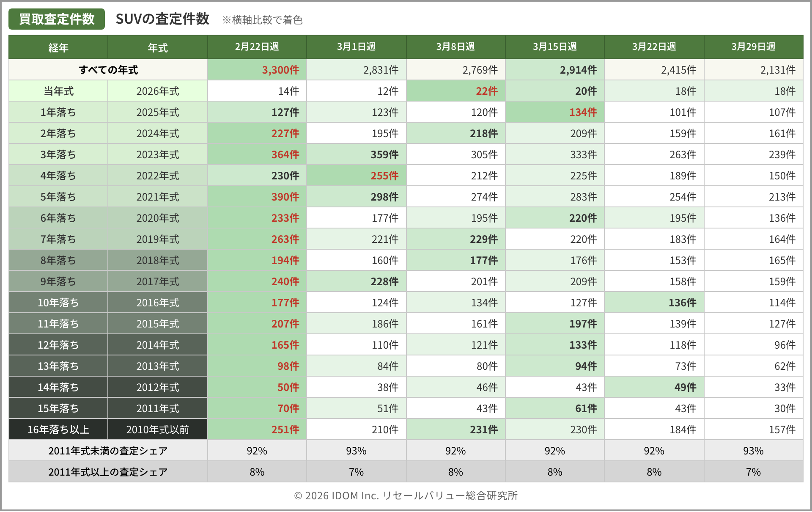Click the SUVの査定件数 title
This screenshot has height=512, width=812.
[x=162, y=19]
